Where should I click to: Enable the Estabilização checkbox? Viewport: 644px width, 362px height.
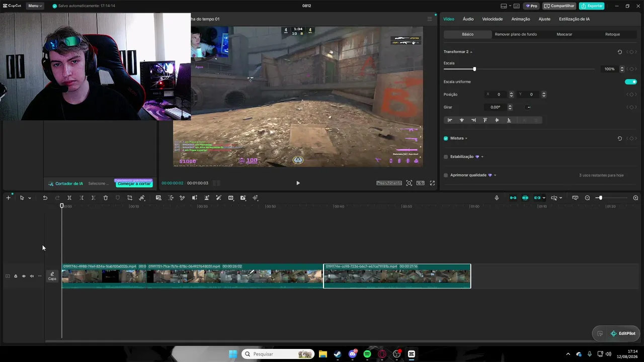click(x=446, y=157)
